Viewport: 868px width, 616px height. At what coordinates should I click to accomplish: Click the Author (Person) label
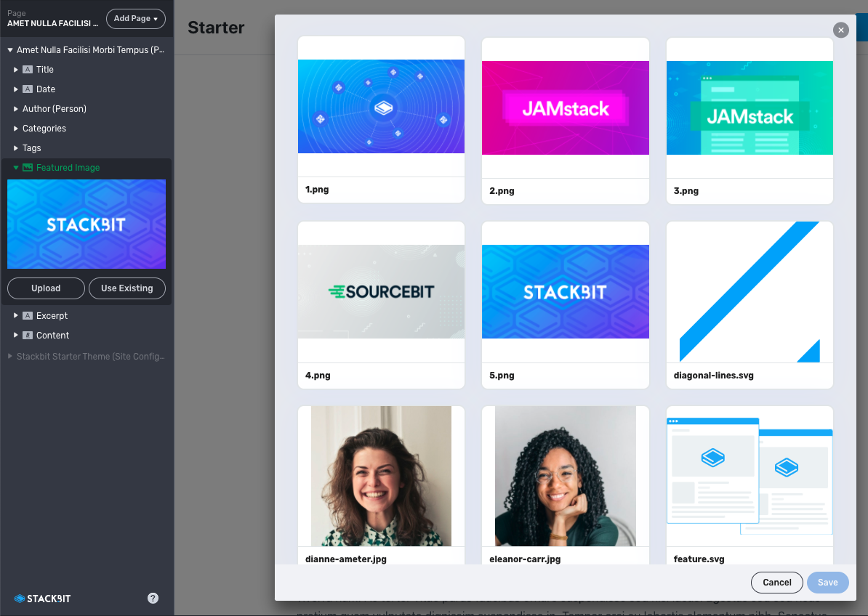(55, 109)
